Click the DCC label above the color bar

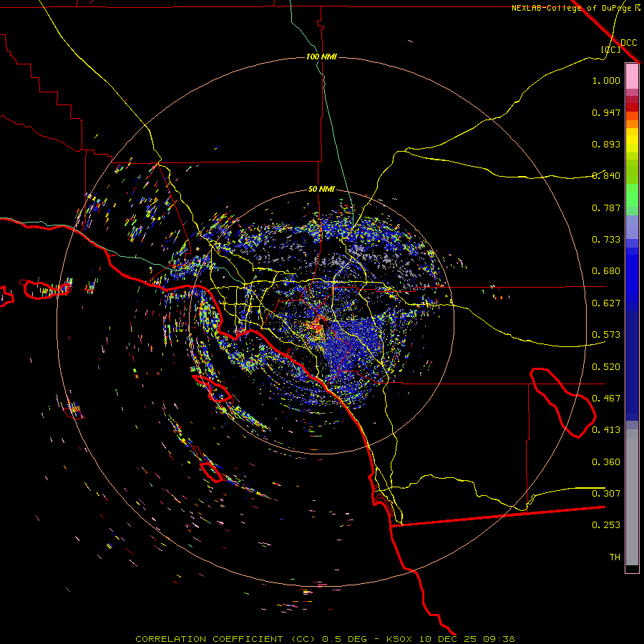tap(628, 43)
